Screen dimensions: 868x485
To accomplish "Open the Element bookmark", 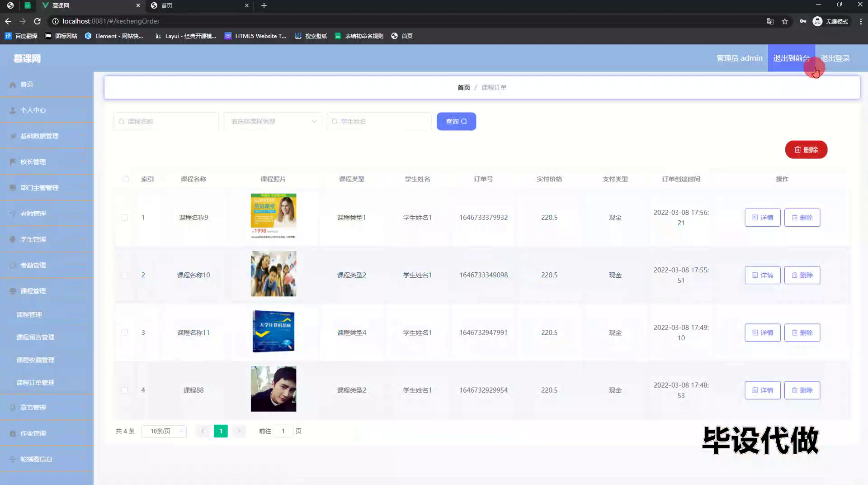I will (x=114, y=36).
